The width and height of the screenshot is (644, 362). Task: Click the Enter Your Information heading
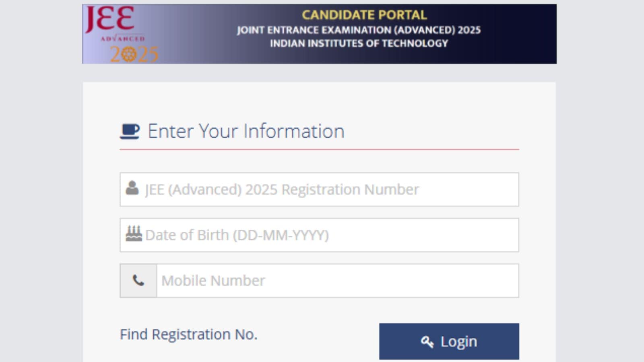(246, 130)
